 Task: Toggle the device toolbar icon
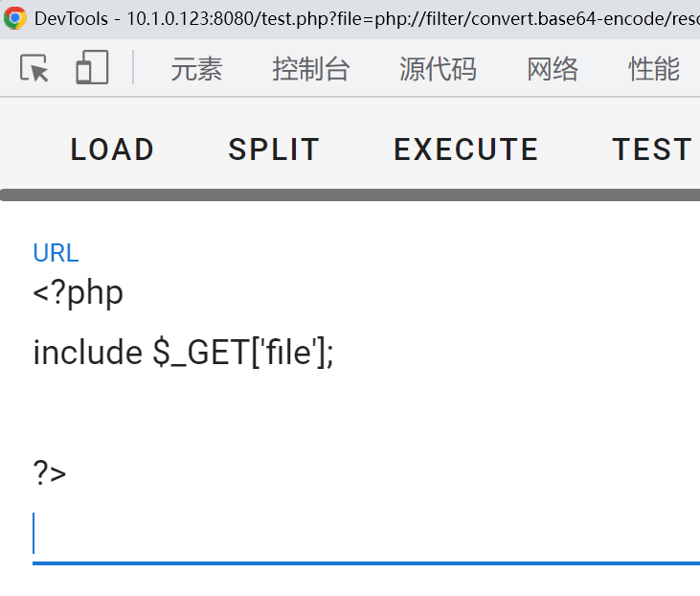point(92,69)
